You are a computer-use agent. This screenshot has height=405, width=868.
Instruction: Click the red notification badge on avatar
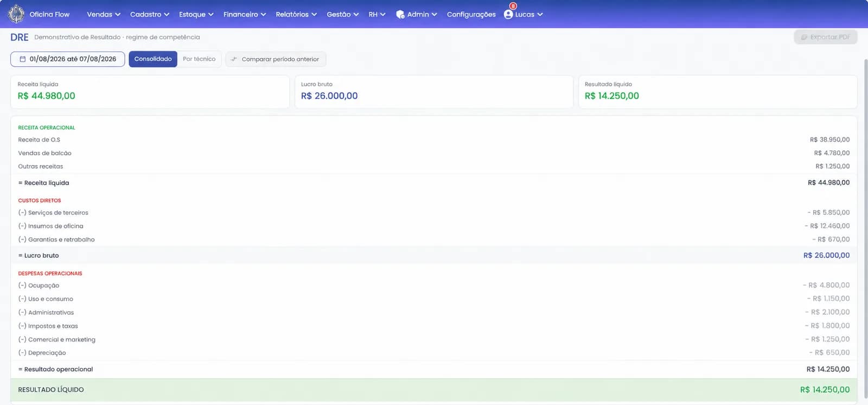(x=513, y=6)
